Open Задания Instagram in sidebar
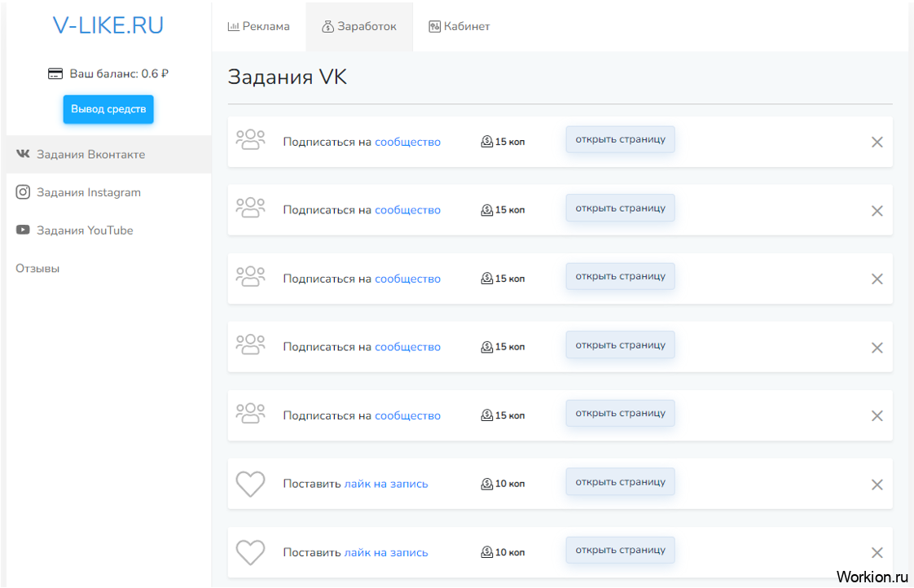Viewport: 914px width, 588px height. (109, 192)
